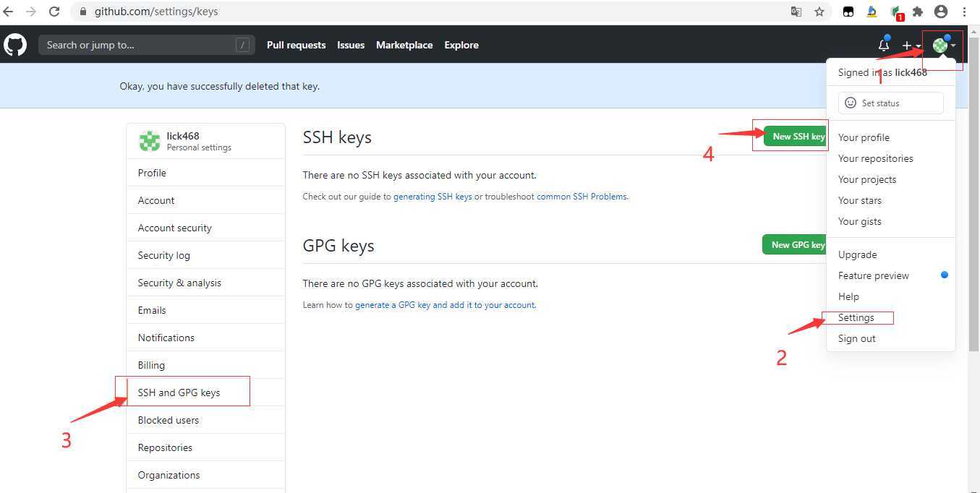
Task: Open the Chrome extensions puzzle icon
Action: [x=918, y=12]
